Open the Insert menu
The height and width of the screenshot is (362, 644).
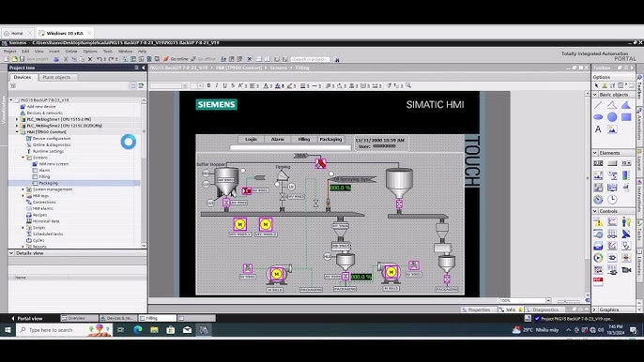click(x=54, y=52)
